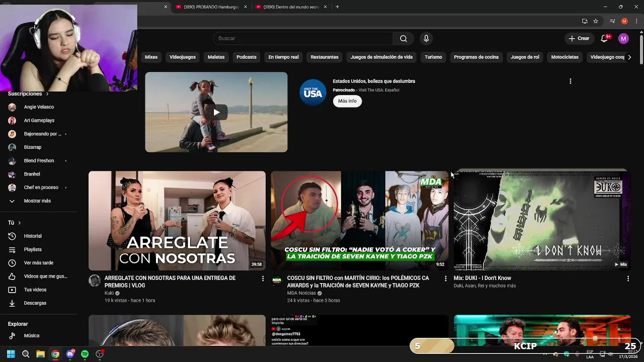Open Ver más tarde in the sidebar
The width and height of the screenshot is (644, 362).
(39, 263)
